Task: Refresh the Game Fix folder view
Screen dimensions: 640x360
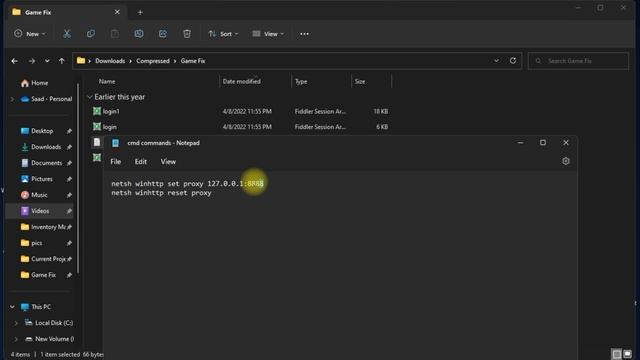Action: 513,61
